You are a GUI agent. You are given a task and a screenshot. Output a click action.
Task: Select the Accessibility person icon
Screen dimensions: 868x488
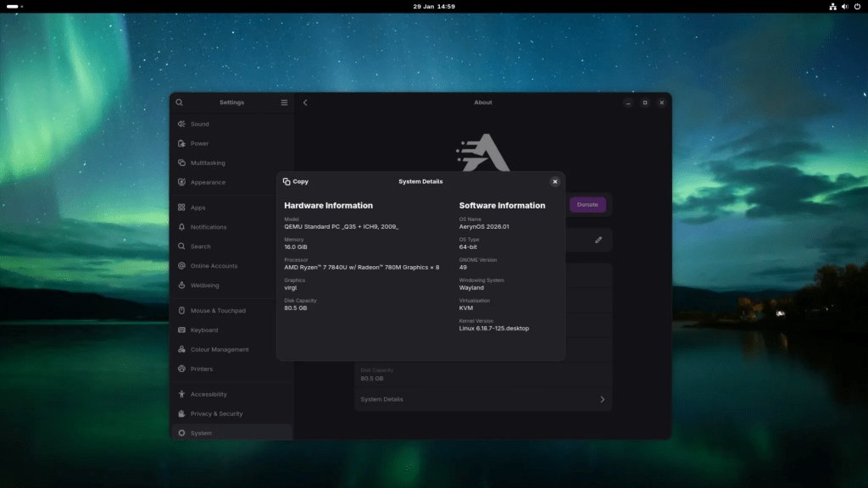coord(181,394)
